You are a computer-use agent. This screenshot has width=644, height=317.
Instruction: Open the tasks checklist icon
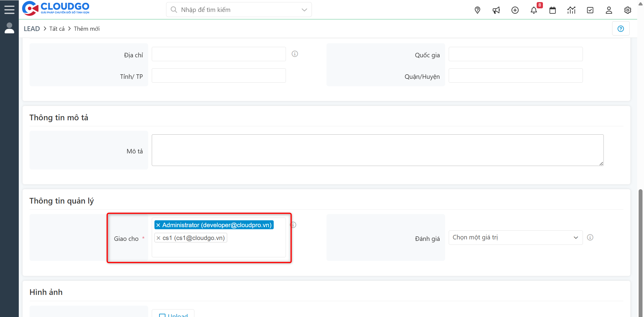[590, 10]
